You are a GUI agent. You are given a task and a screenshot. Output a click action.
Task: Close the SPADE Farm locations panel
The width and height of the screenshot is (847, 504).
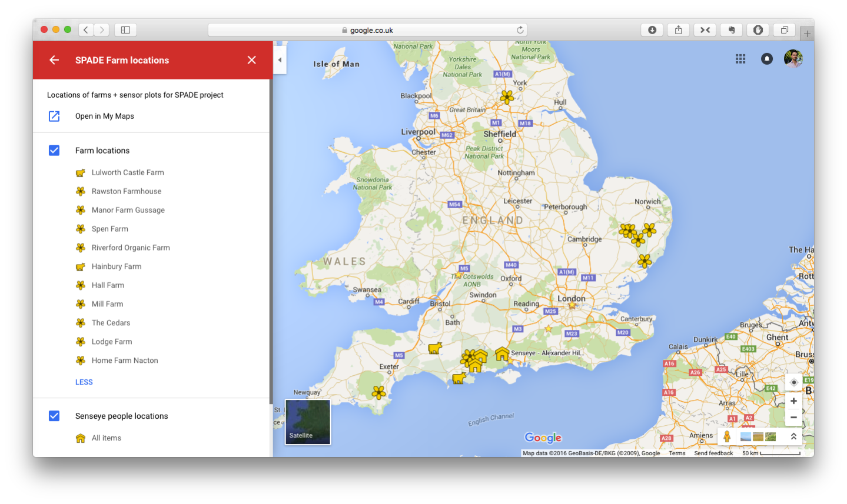pyautogui.click(x=252, y=60)
